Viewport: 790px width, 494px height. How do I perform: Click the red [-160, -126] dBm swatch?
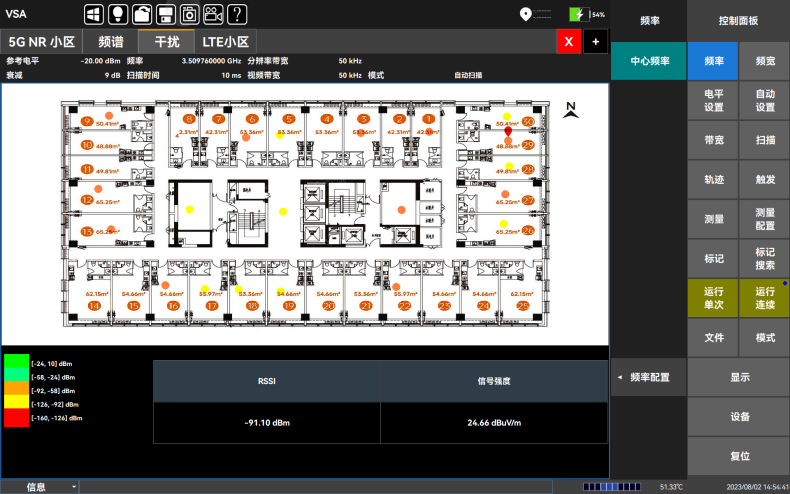tap(16, 418)
